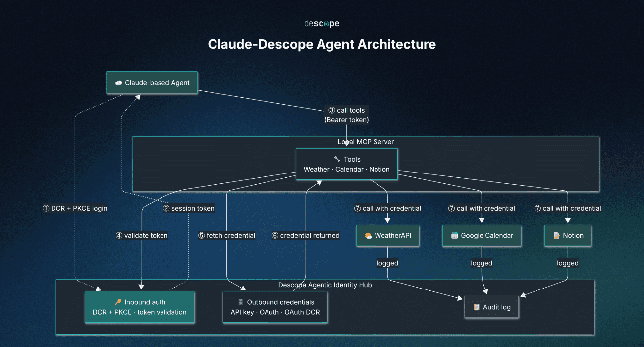Click the cloud icon in Claude-based Agent
Viewport: 644px width, 347px height.
tap(118, 83)
